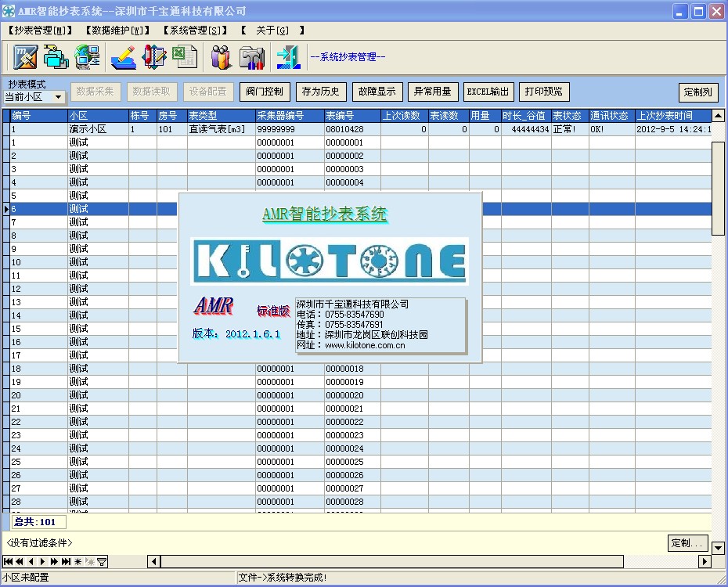Open the 系统管理[S] menu

coord(196,31)
